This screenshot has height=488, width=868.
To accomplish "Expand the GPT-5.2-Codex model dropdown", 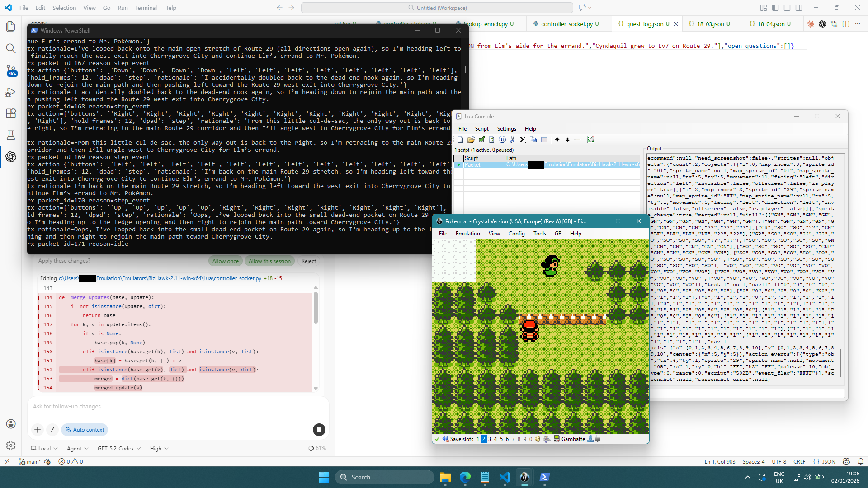I will pyautogui.click(x=119, y=448).
